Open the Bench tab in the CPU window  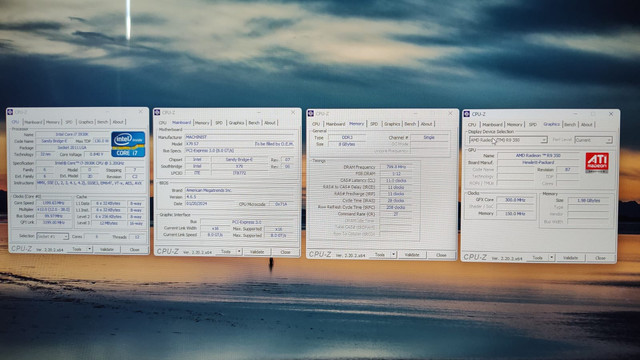click(x=102, y=122)
